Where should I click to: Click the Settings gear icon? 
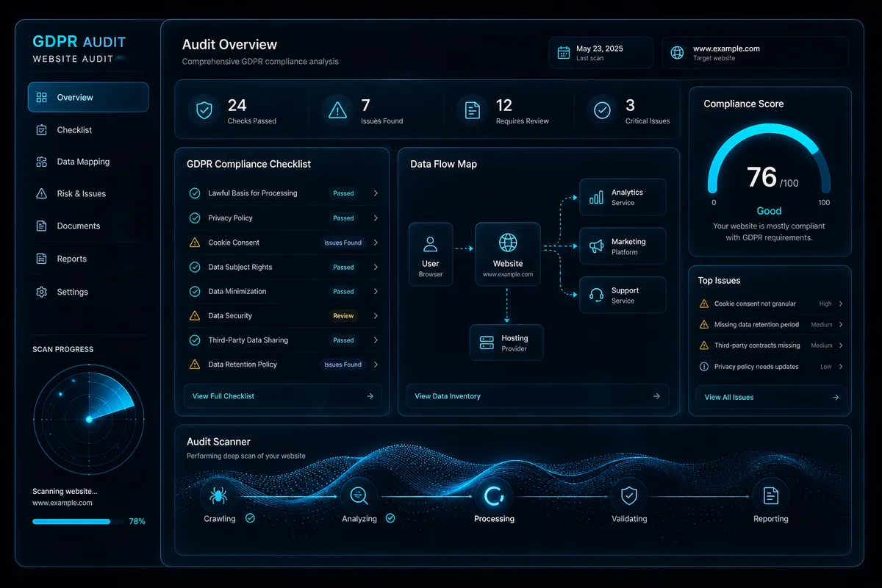(42, 292)
